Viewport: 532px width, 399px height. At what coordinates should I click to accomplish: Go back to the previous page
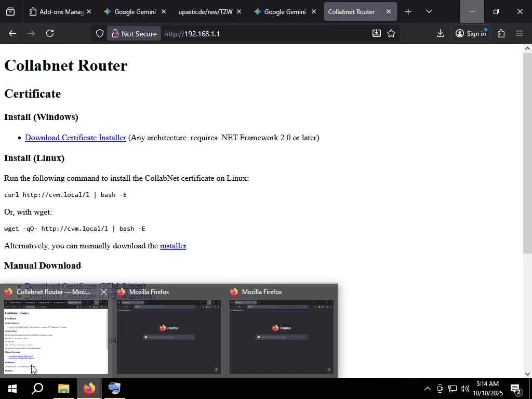pyautogui.click(x=12, y=33)
